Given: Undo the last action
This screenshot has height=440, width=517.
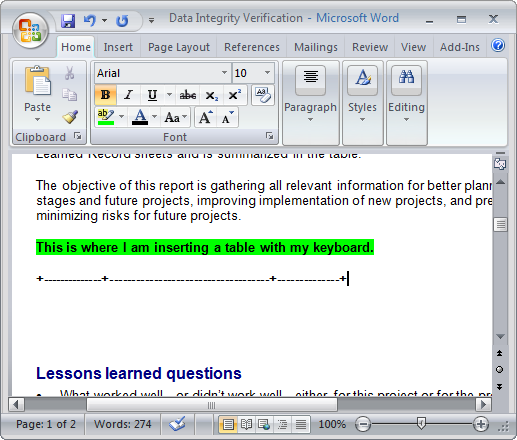Looking at the screenshot, I should pos(89,21).
